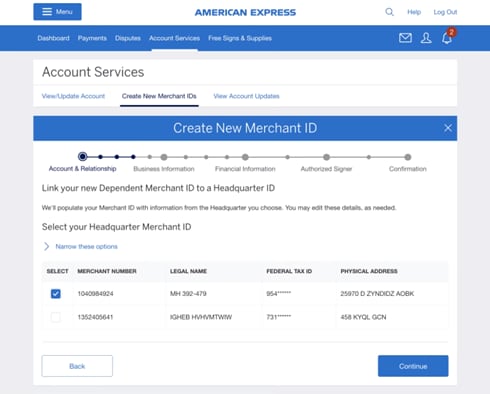This screenshot has height=394, width=490.
Task: Click Log Out
Action: 445,12
